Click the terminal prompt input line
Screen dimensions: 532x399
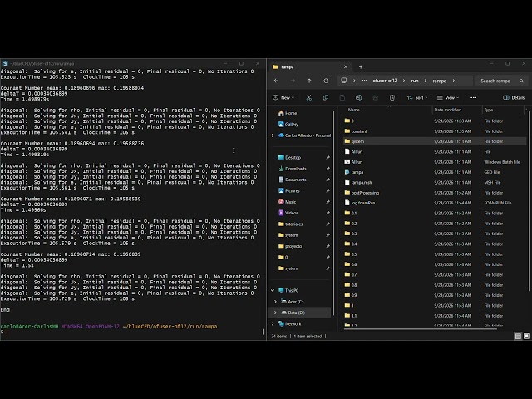click(132, 332)
